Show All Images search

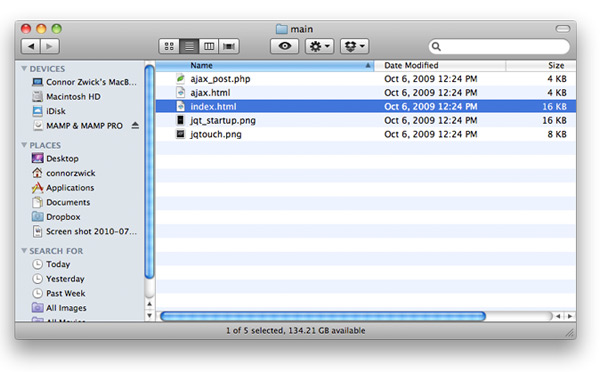click(x=59, y=308)
